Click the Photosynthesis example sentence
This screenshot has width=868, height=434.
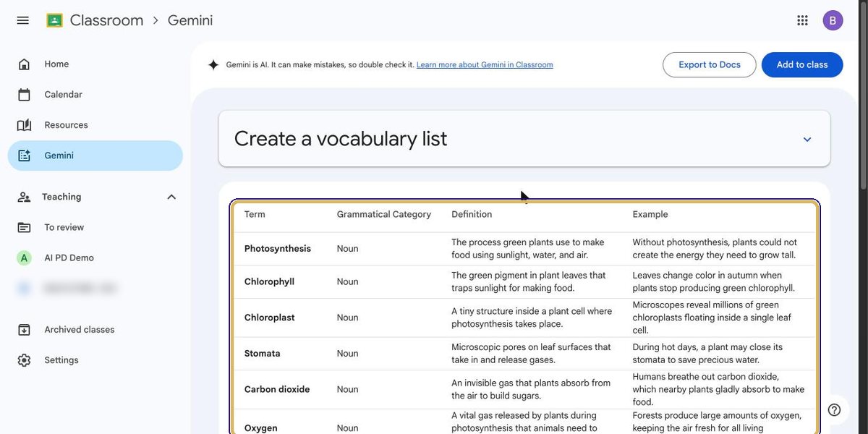(715, 249)
